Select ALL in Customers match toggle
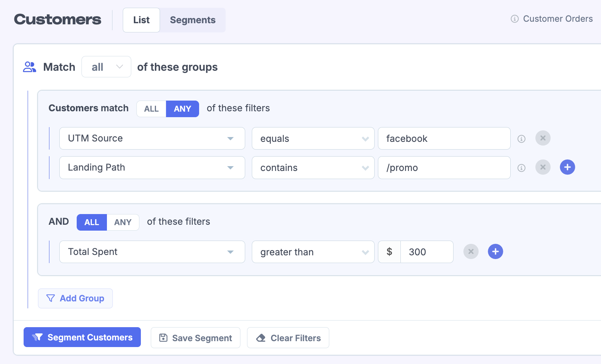 (x=151, y=109)
